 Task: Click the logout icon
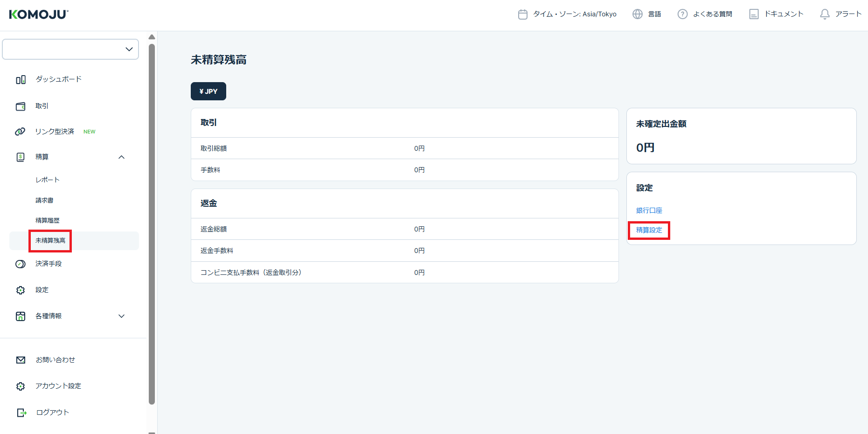21,413
